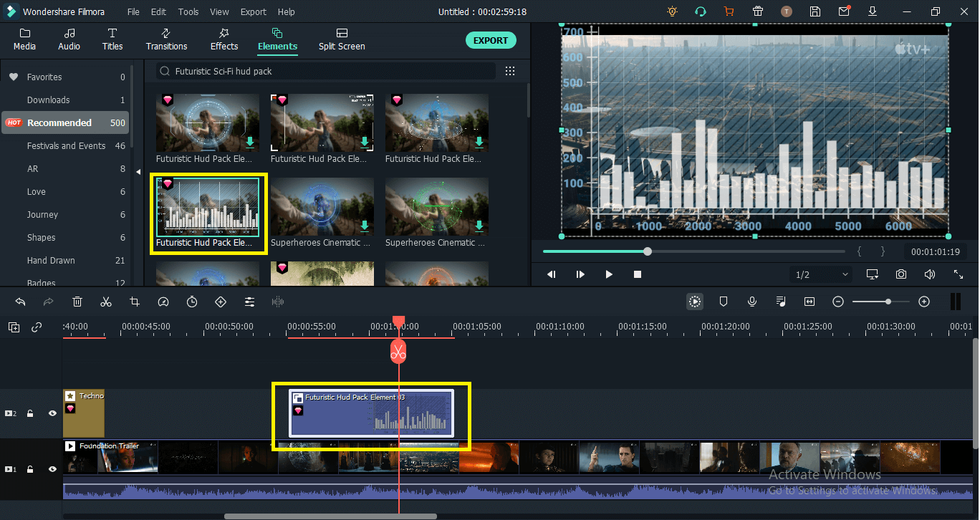Add a marker with the shield icon

(x=724, y=302)
